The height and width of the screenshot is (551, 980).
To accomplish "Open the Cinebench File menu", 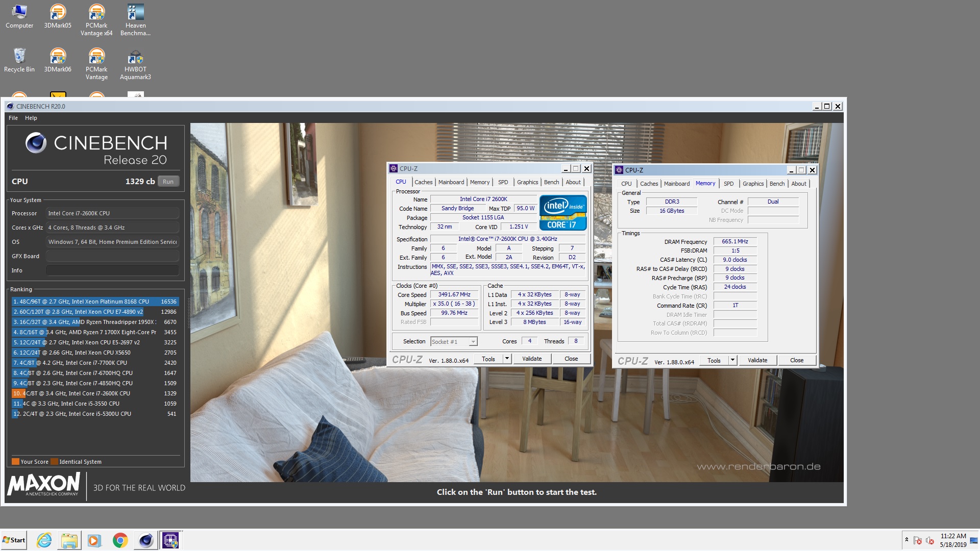I will coord(13,118).
